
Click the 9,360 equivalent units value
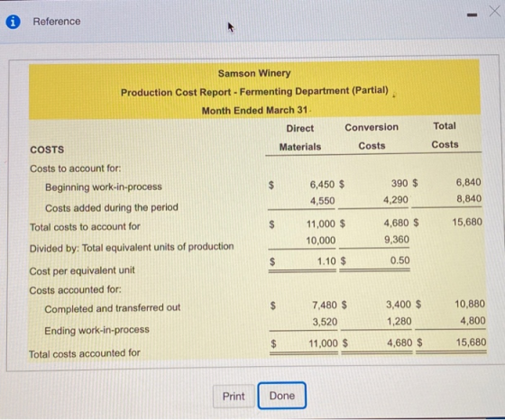point(397,240)
